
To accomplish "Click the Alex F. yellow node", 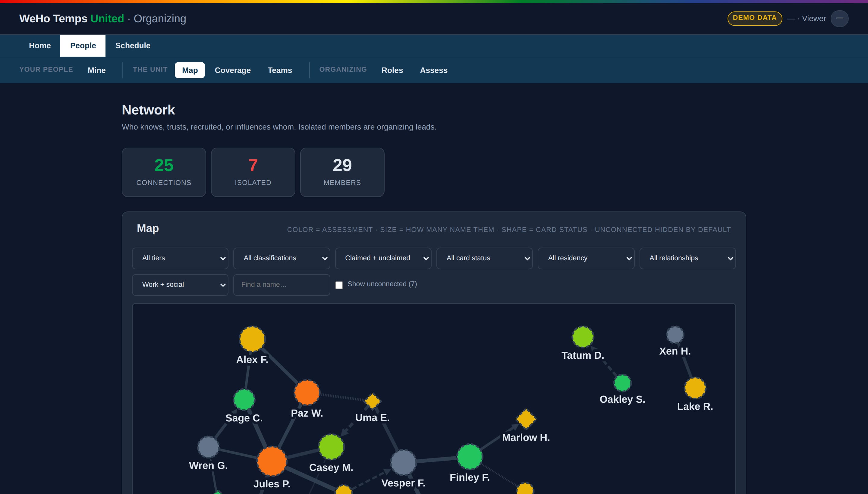I will point(252,339).
